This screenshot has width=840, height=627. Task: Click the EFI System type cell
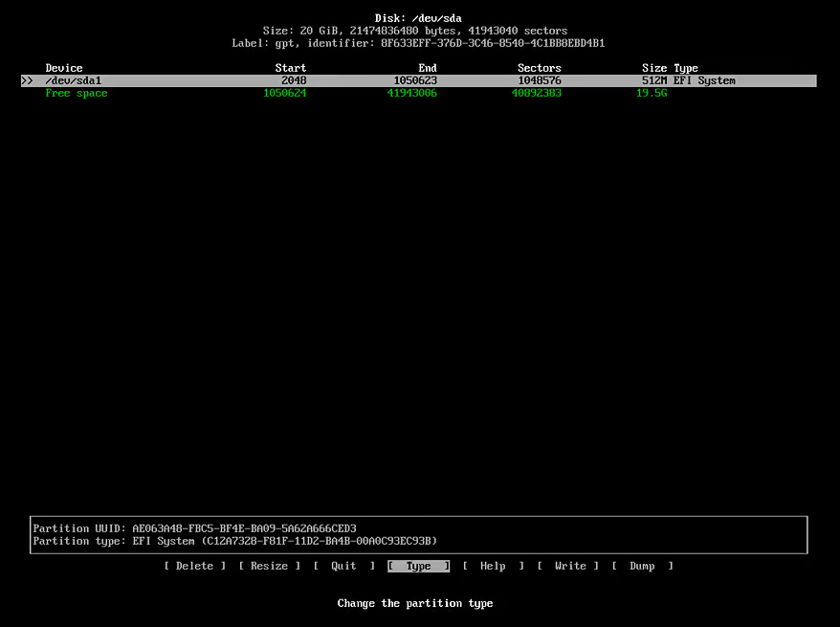[704, 81]
